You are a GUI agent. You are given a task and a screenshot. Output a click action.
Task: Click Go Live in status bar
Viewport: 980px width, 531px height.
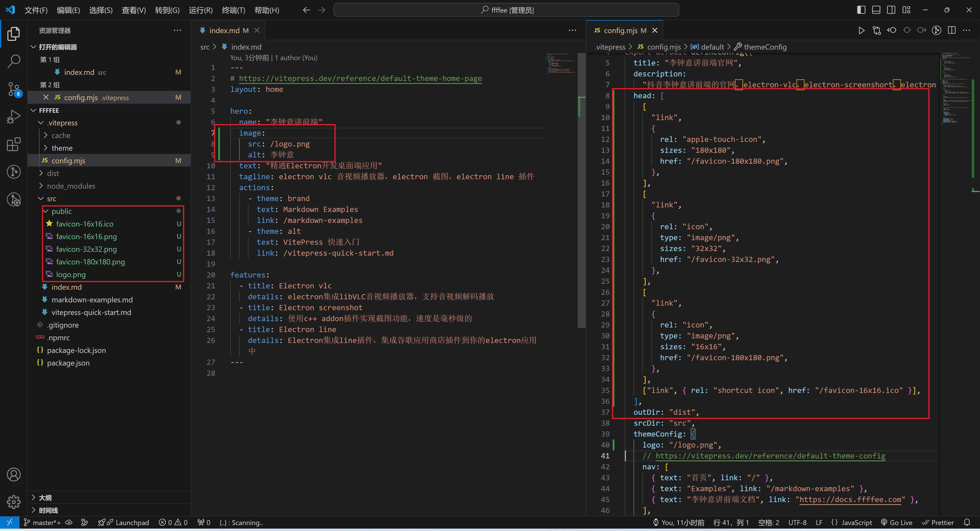point(897,522)
